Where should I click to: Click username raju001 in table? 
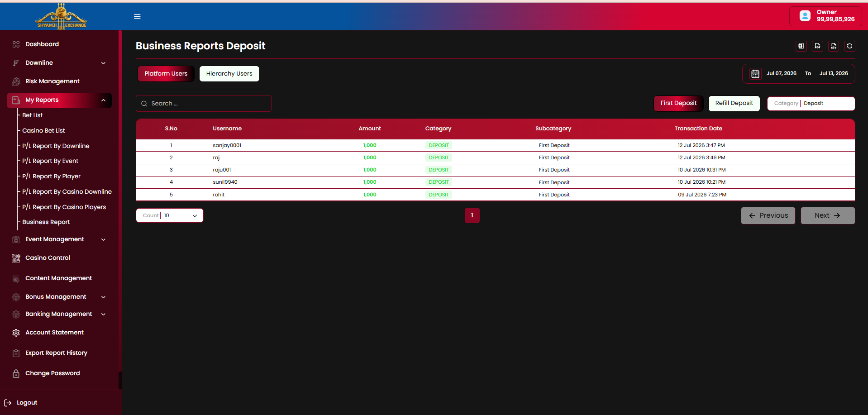222,170
